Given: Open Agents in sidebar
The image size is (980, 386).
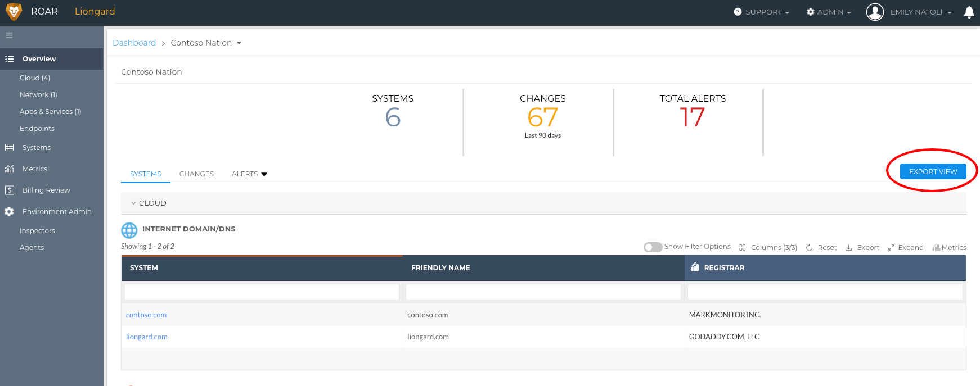Looking at the screenshot, I should [32, 248].
